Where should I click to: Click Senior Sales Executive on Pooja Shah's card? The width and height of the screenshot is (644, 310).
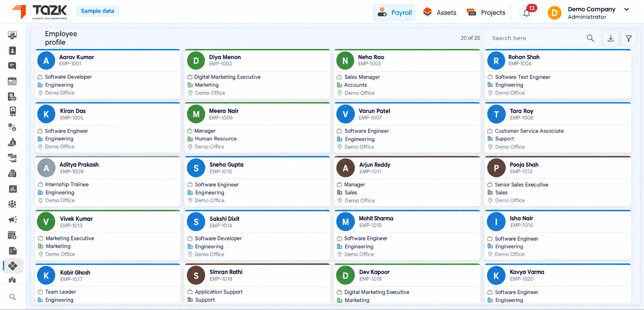click(521, 185)
